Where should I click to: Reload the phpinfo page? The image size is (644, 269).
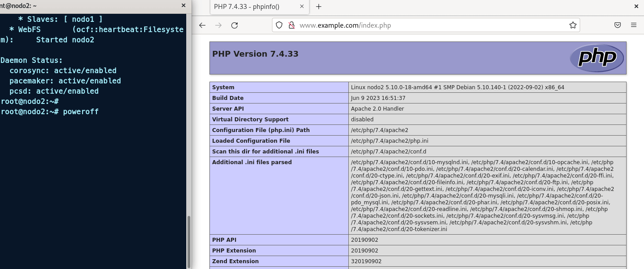pos(234,25)
